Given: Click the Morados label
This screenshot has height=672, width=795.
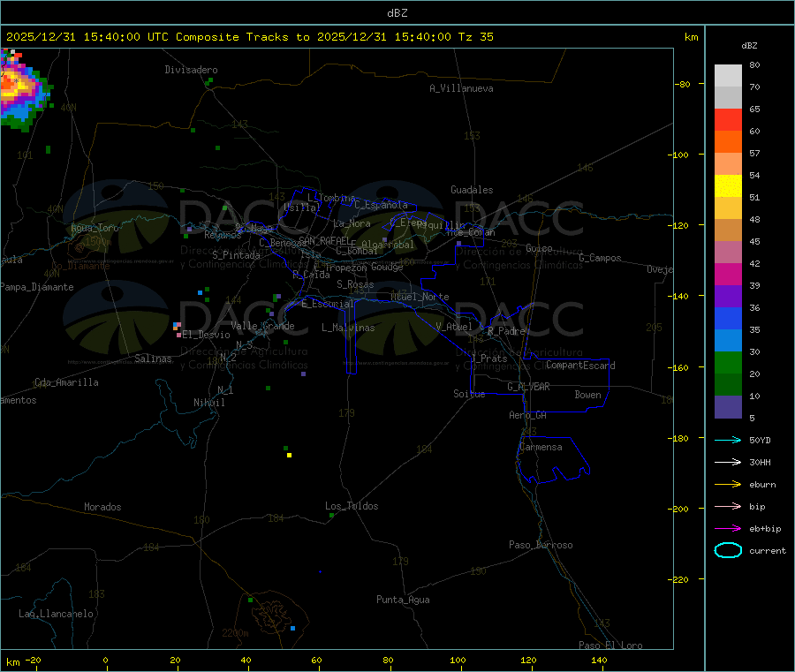Looking at the screenshot, I should tap(102, 507).
